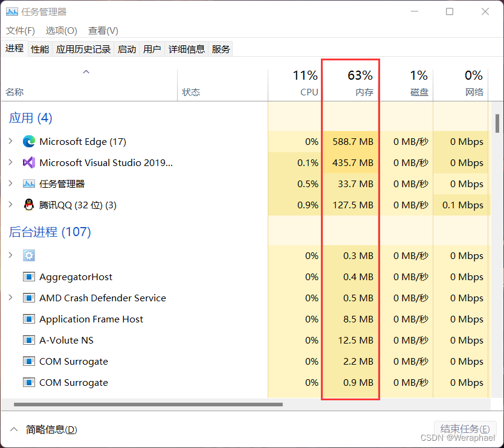Click the 33.7 MB memory value
Viewport: 504px width, 448px height.
click(355, 184)
